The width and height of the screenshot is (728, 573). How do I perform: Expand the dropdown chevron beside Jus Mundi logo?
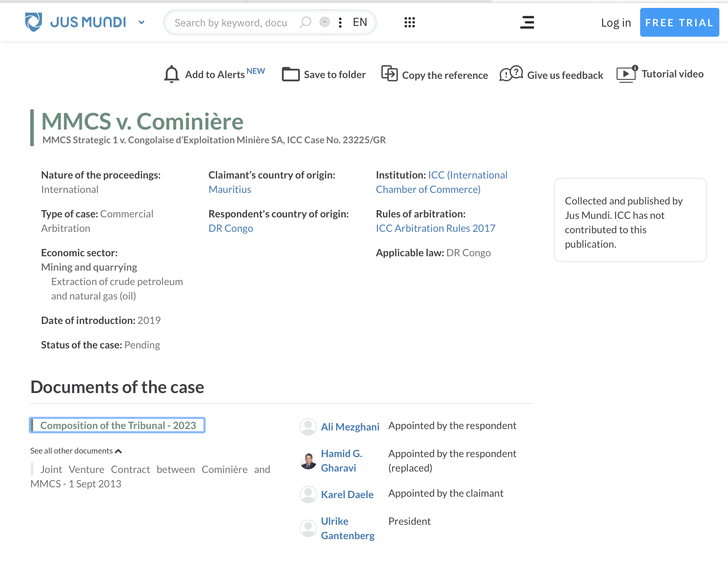tap(141, 23)
